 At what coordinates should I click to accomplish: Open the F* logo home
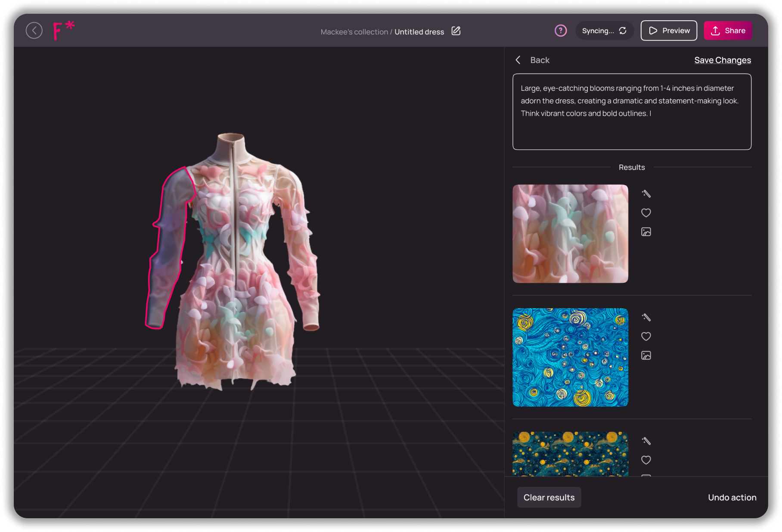pyautogui.click(x=64, y=31)
